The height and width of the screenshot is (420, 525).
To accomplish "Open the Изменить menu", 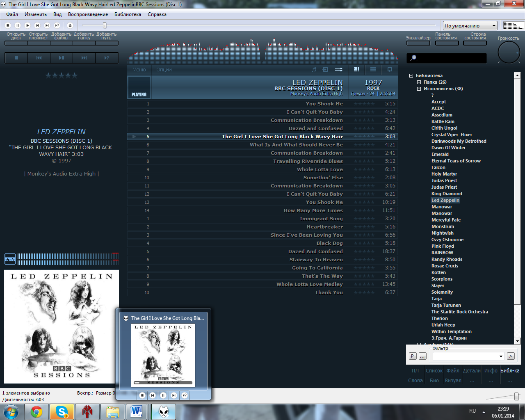I will click(x=36, y=14).
